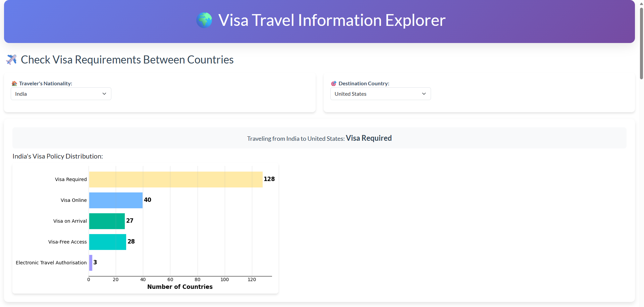Viewport: 644px width, 307px height.
Task: Click the India's Visa Policy Distribution heading
Action: 57,156
